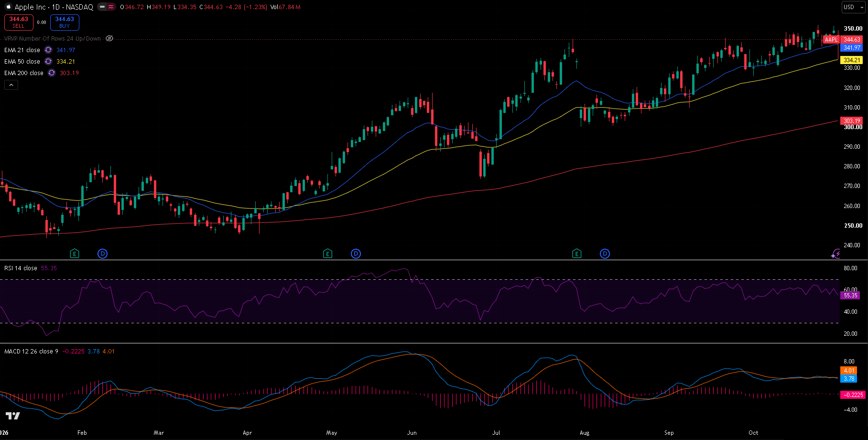The image size is (868, 440).
Task: Click the Apple logo symbol icon
Action: 8,7
